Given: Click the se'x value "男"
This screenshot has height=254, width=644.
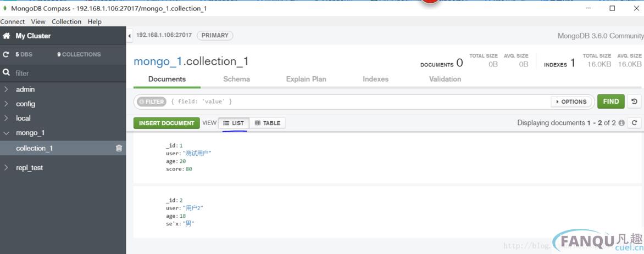Looking at the screenshot, I should 188,224.
